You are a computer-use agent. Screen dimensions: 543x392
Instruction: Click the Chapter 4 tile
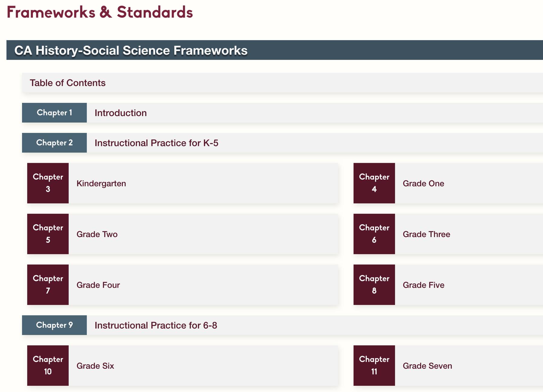tap(374, 183)
